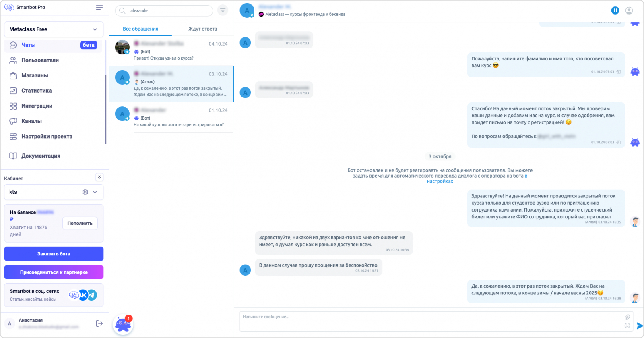Screen dimensions: 644x338
Task: Click the Заказать бота button
Action: pos(54,254)
